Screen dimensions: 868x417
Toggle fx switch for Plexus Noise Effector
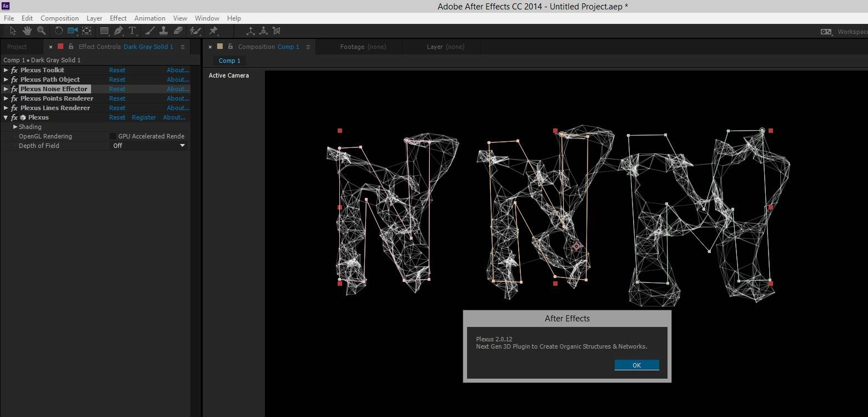pos(14,89)
